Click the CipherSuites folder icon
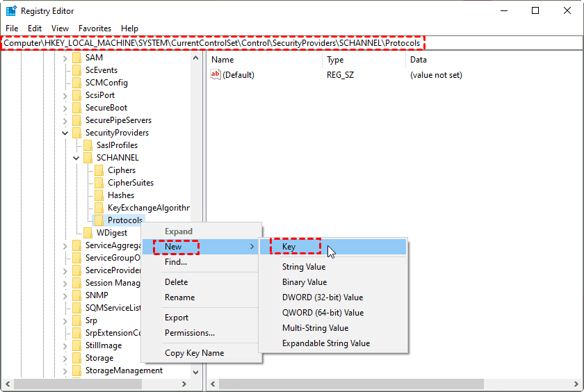The height and width of the screenshot is (392, 584). coord(99,183)
